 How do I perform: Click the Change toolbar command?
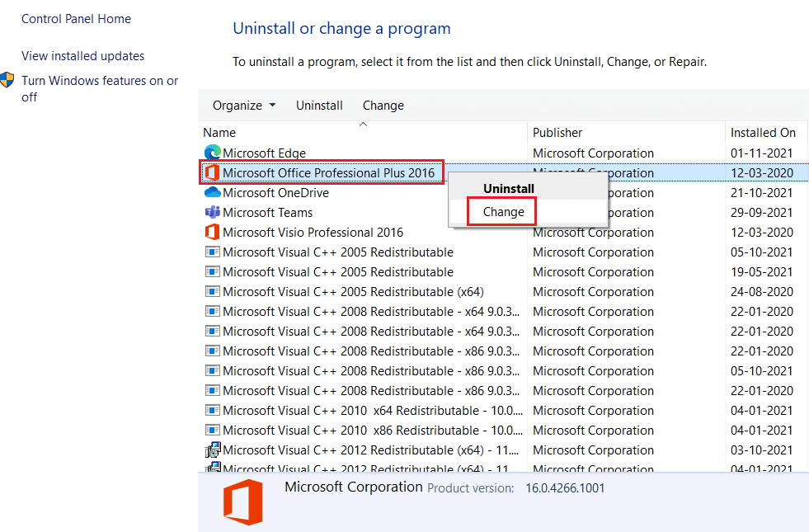click(383, 105)
